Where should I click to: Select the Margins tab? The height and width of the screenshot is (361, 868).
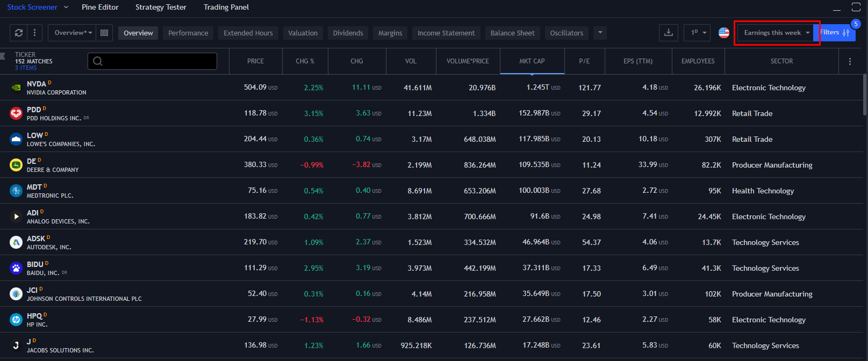point(390,33)
